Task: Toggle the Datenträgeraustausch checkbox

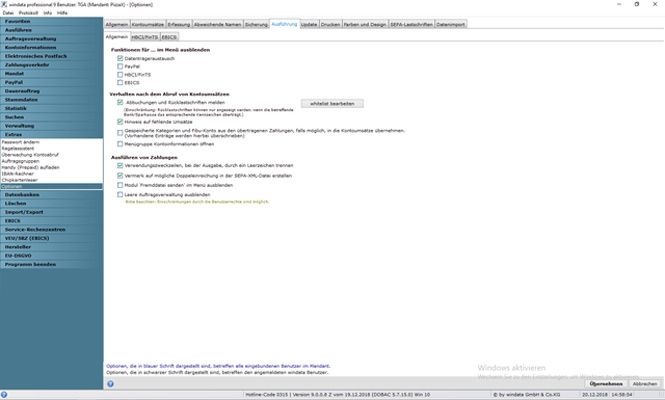Action: click(x=120, y=58)
